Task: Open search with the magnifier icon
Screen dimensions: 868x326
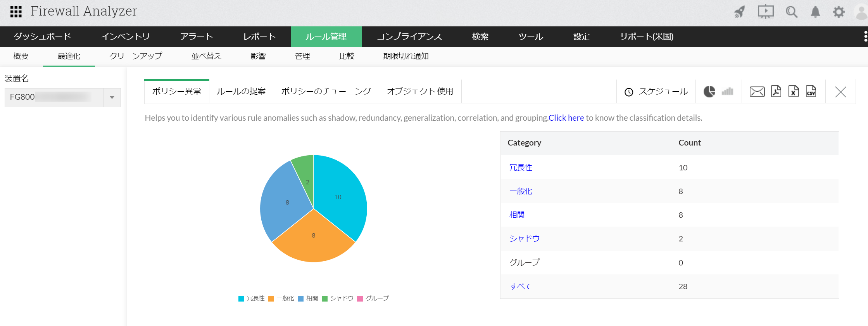Action: pyautogui.click(x=791, y=12)
